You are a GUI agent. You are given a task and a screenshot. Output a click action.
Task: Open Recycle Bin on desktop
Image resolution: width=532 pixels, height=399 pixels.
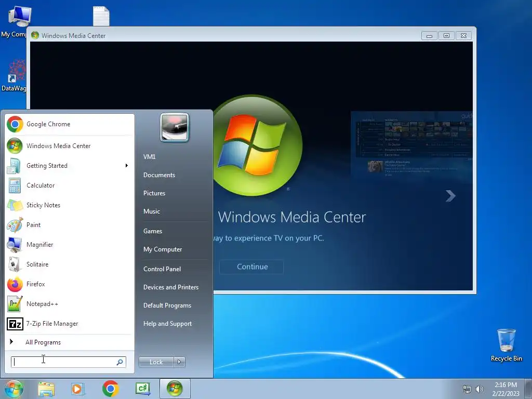[506, 345]
